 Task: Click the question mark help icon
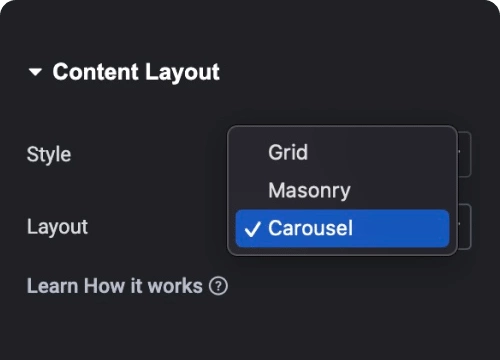coord(218,286)
